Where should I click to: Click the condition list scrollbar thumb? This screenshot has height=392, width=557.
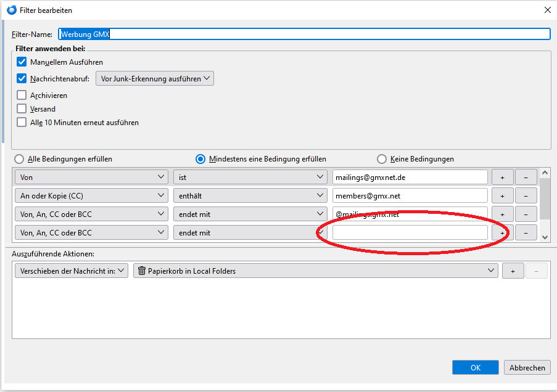point(545,199)
